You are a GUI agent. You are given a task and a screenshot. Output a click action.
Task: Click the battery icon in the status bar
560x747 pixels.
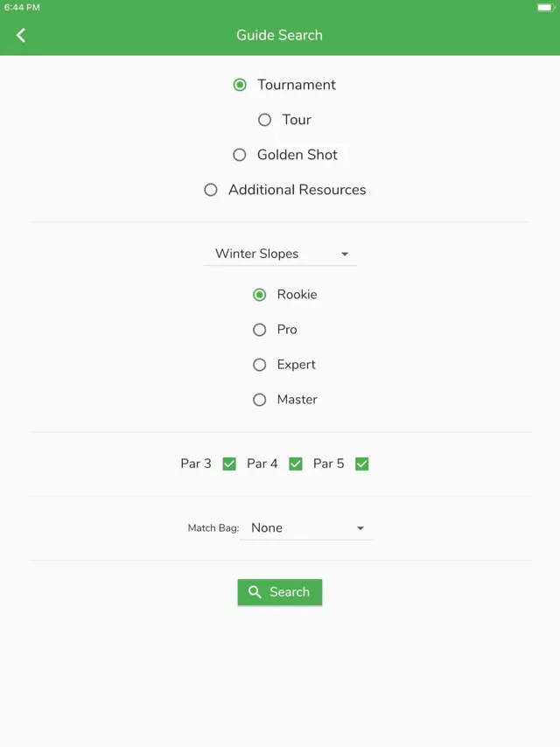click(543, 8)
